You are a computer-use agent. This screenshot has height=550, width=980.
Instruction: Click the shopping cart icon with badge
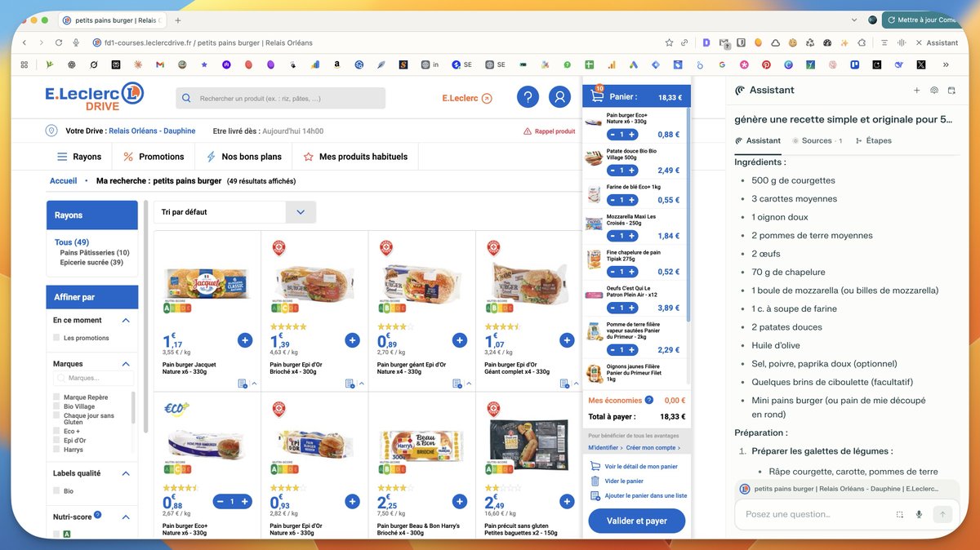[x=596, y=95]
